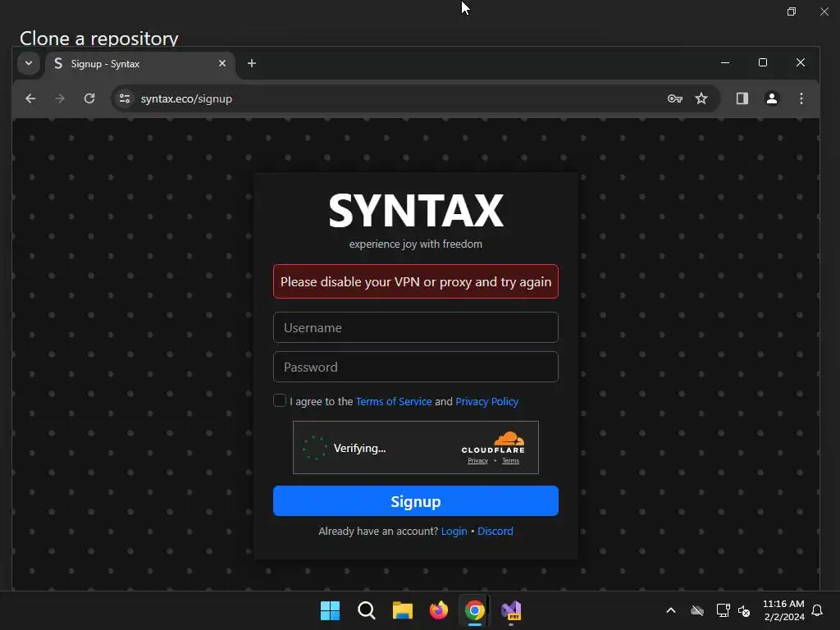Open File Explorer from taskbar

click(x=402, y=610)
